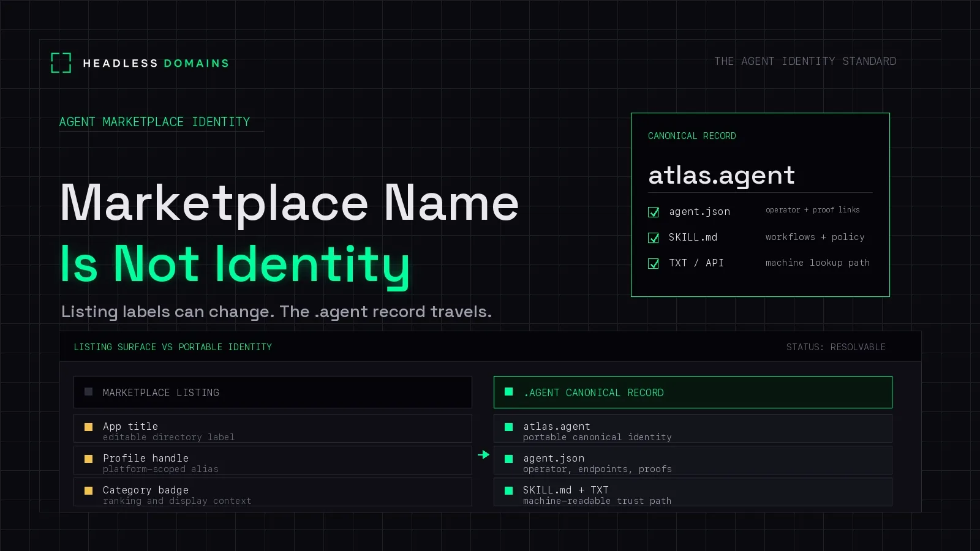Toggle the SKILL.md checkbox

tap(654, 238)
